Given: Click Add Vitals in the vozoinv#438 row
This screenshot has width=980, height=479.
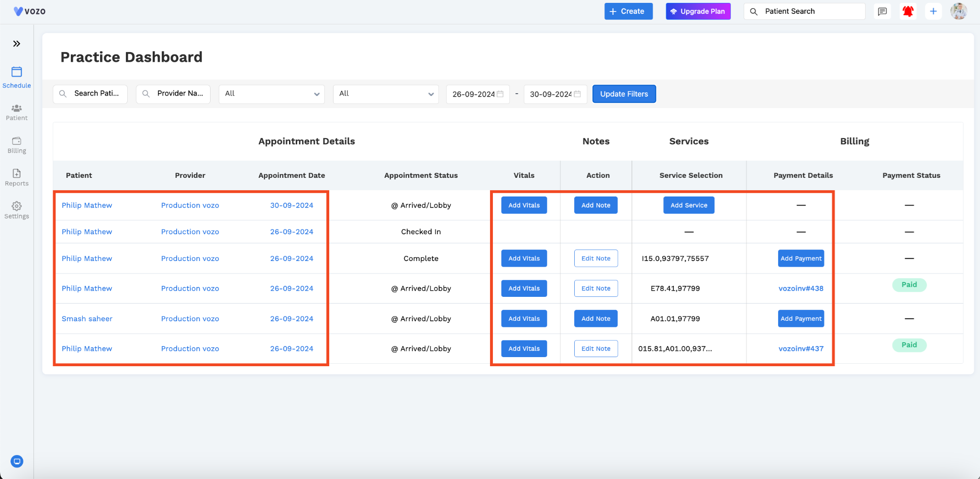Looking at the screenshot, I should (x=524, y=288).
